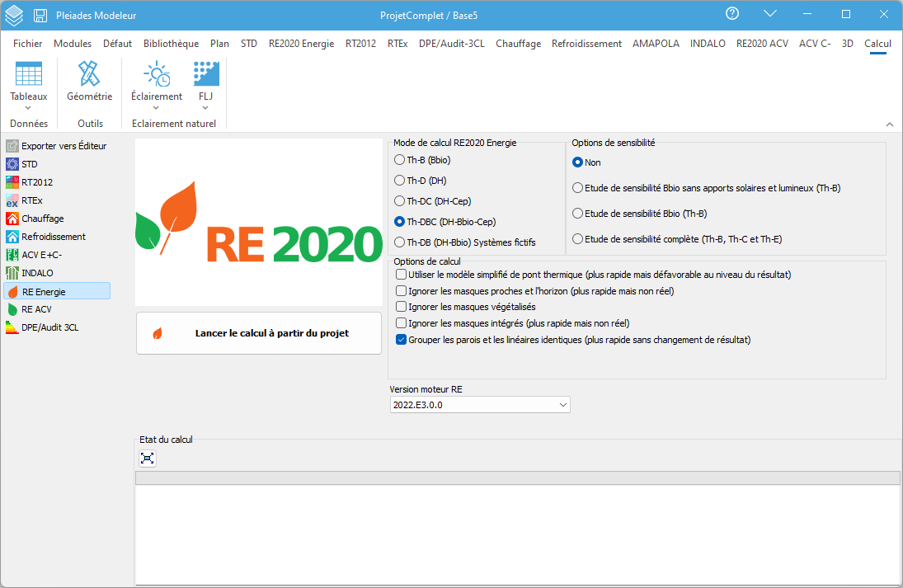Click the save diskette icon
The image size is (903, 588).
pyautogui.click(x=40, y=16)
